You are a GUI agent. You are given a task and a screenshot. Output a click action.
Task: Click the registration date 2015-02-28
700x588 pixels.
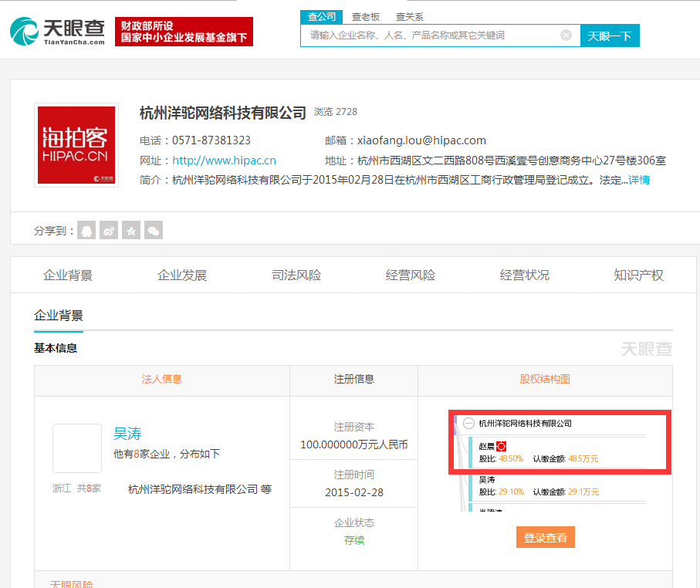click(354, 492)
